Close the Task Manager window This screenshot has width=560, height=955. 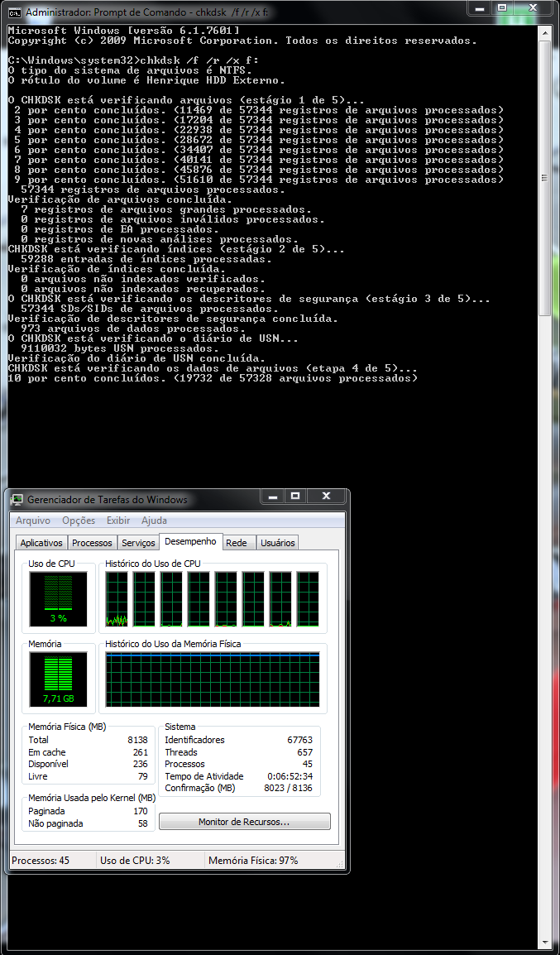(x=326, y=497)
